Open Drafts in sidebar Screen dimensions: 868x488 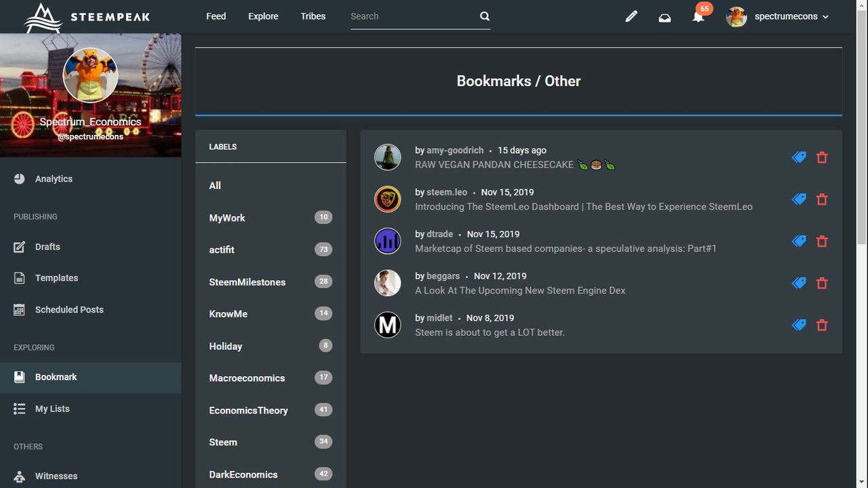pos(47,247)
